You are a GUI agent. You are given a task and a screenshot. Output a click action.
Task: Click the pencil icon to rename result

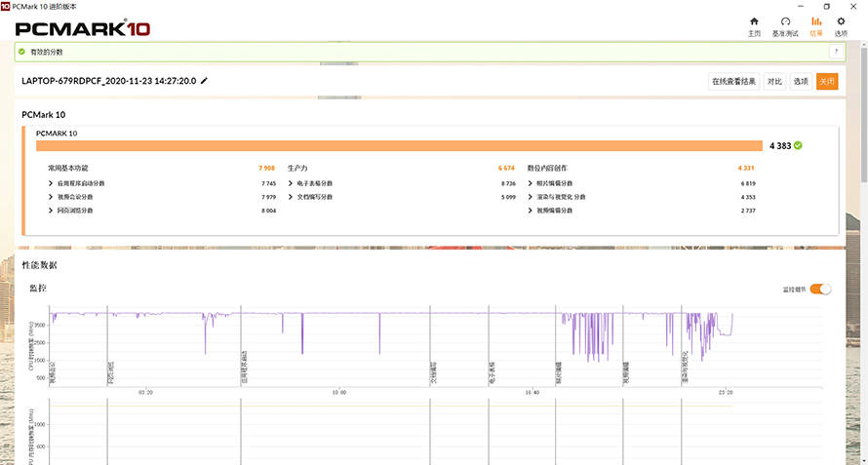click(x=204, y=81)
